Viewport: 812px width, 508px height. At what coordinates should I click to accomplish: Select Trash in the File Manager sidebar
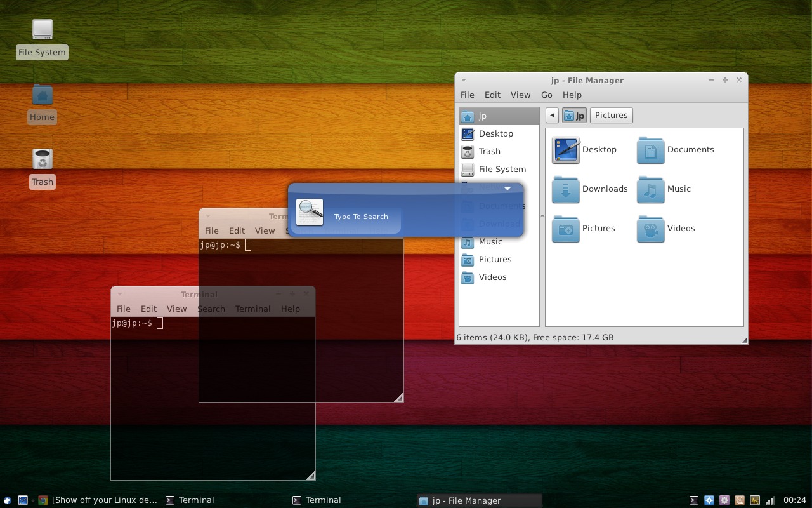coord(499,151)
